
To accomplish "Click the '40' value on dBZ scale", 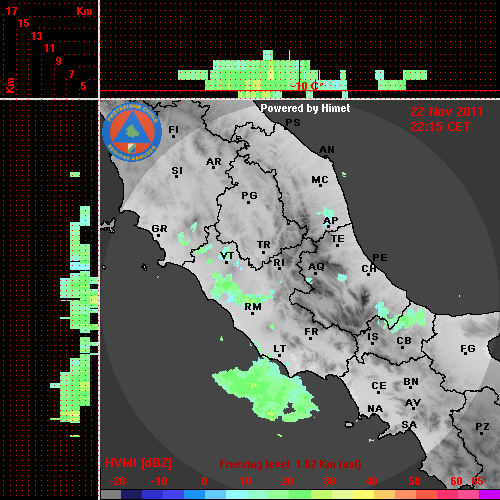I will 371,481.
